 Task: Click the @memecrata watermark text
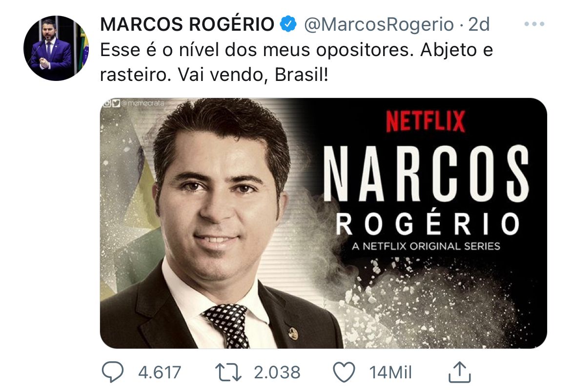[143, 103]
